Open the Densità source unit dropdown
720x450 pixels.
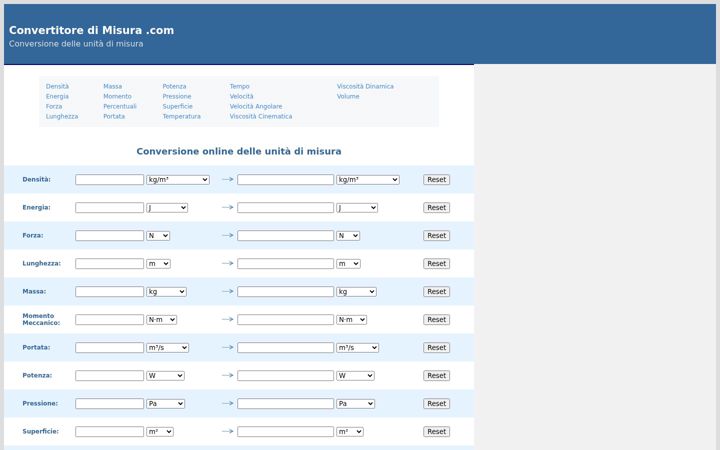pos(178,180)
